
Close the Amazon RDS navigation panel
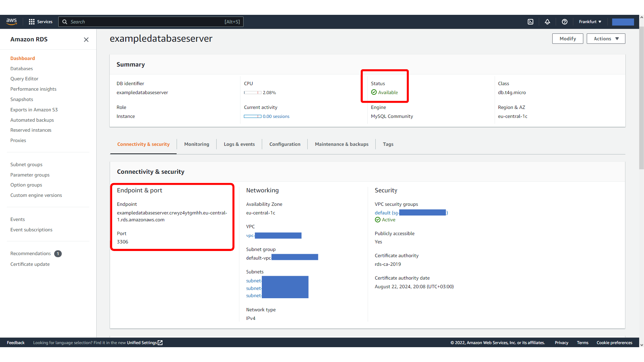[x=86, y=40]
